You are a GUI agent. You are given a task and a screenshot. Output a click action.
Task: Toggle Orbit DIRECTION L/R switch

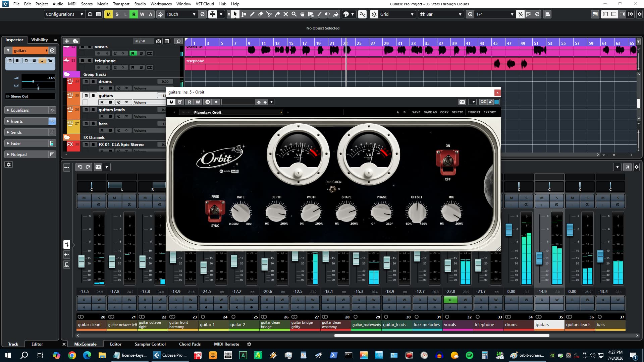(x=332, y=189)
